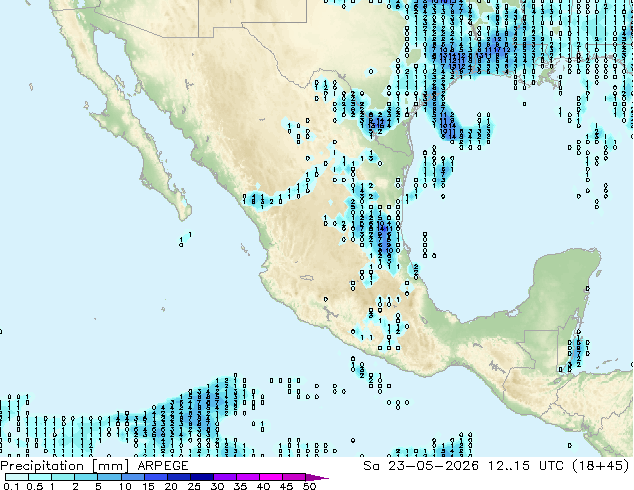Select the 5–10 mm legend color box
The image size is (634, 490).
pos(109,477)
